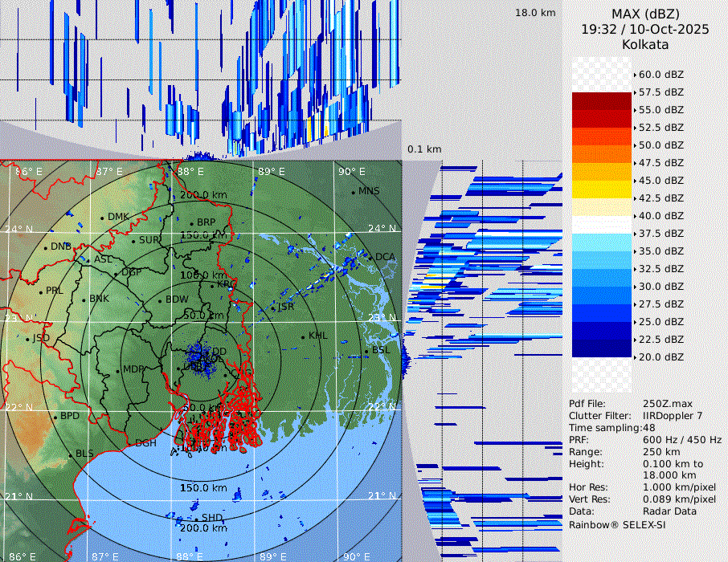Select the BDW station dot
The width and height of the screenshot is (728, 562).
pyautogui.click(x=160, y=300)
